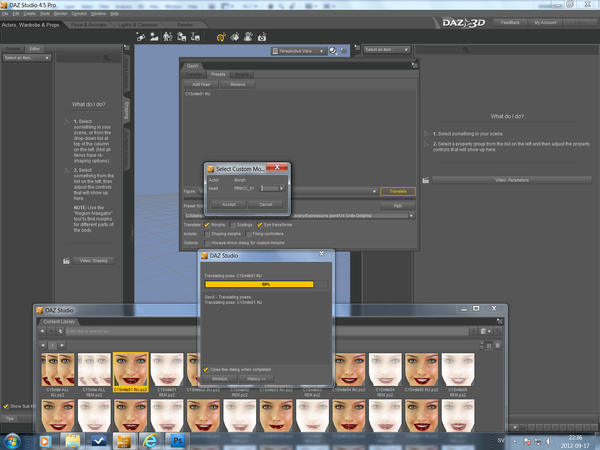
Task: Click the video icon beside Video: Shaping
Action: (66, 261)
